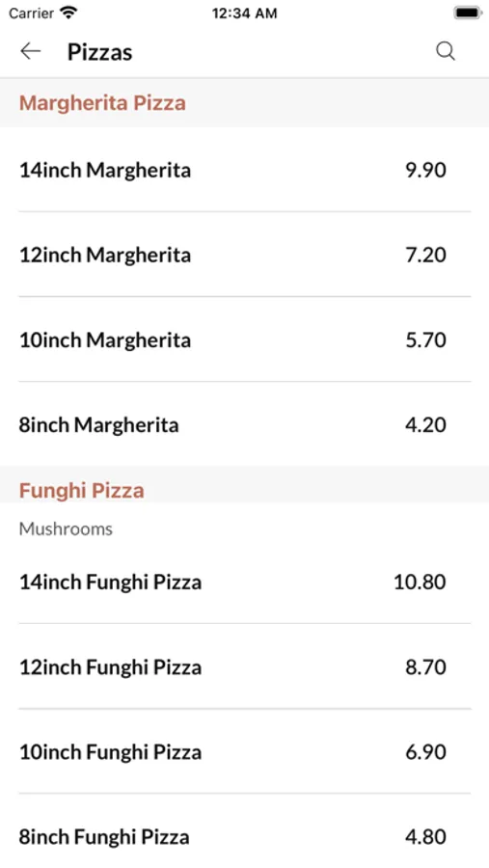Image resolution: width=489 pixels, height=868 pixels.
Task: Tap the 9.90 price label
Action: pyautogui.click(x=425, y=170)
